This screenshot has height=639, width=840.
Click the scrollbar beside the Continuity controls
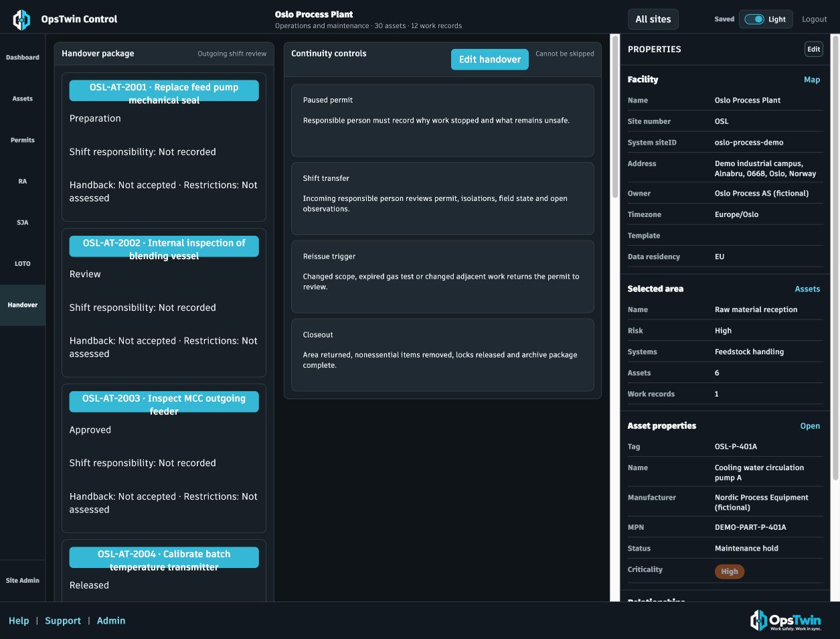click(615, 117)
